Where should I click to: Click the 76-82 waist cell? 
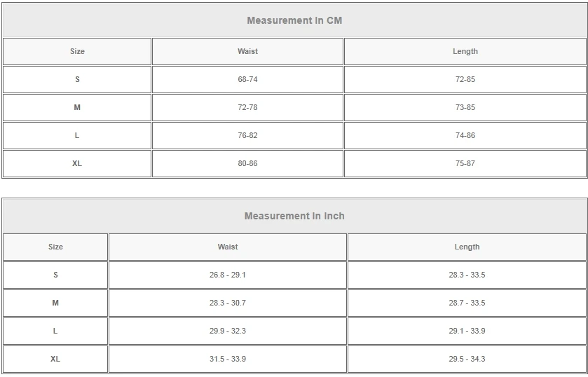(x=247, y=135)
